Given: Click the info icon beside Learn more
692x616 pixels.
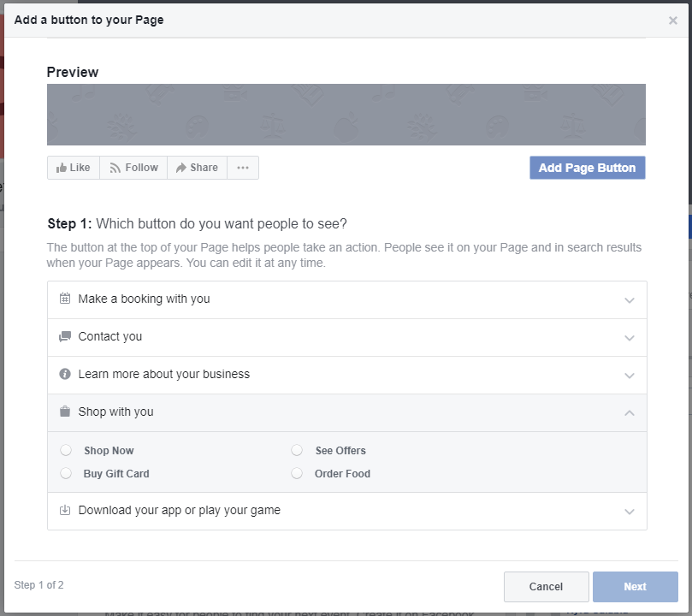Looking at the screenshot, I should (x=65, y=374).
